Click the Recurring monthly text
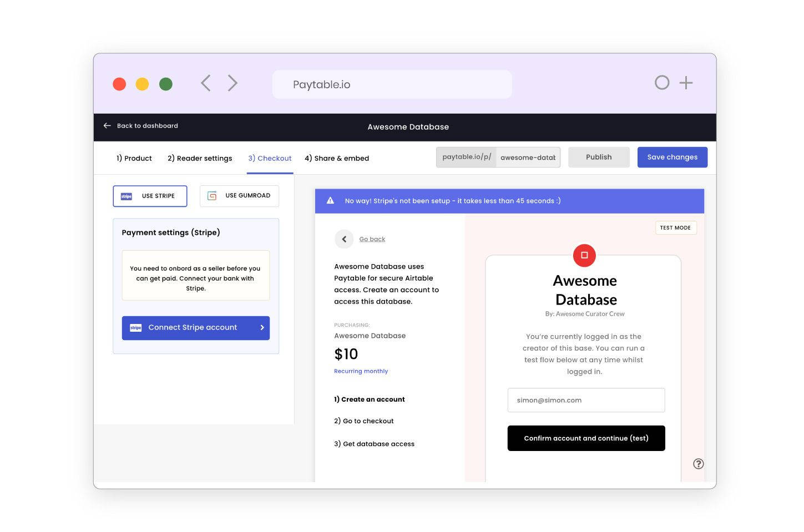 361,371
